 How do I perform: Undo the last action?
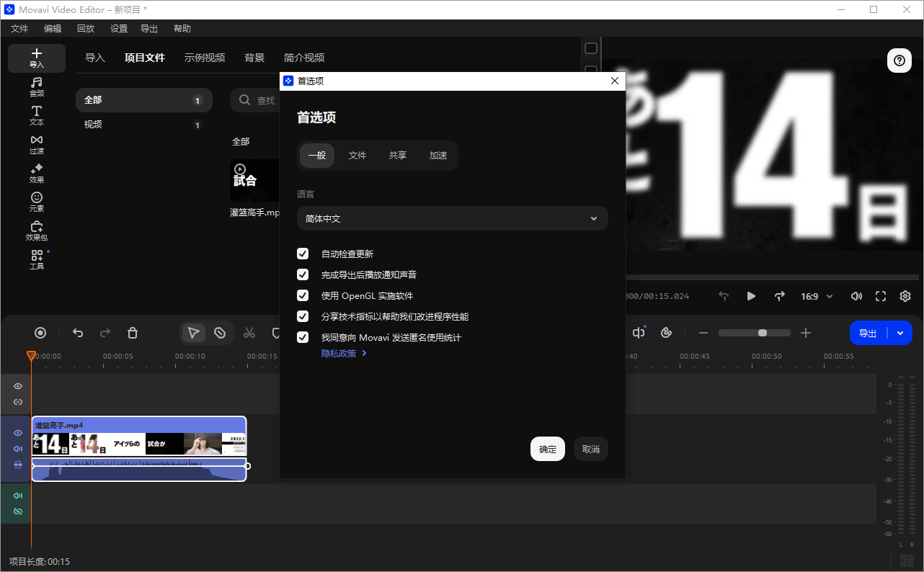pyautogui.click(x=78, y=333)
